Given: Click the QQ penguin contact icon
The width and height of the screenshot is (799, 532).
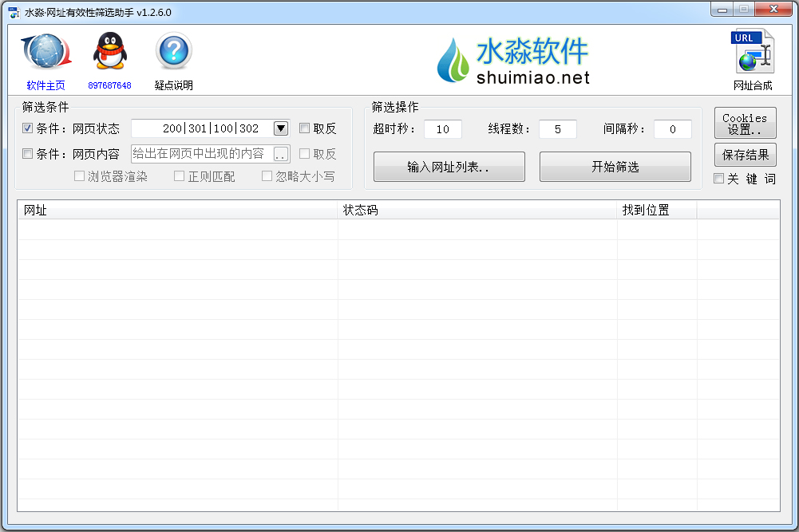Looking at the screenshot, I should pos(109,53).
